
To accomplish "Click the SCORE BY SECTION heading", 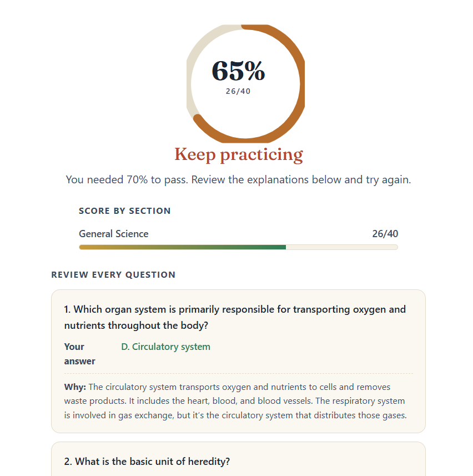I will coord(125,211).
